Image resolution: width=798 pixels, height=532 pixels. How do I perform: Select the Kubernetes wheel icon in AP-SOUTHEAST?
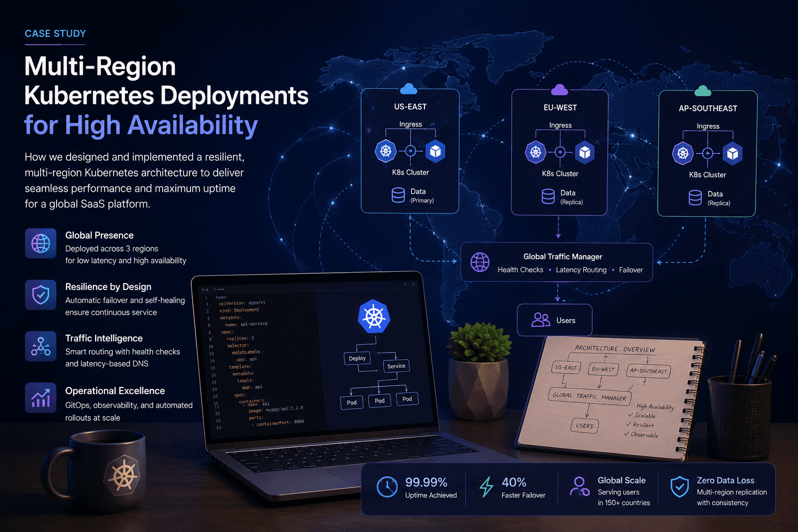tap(683, 153)
